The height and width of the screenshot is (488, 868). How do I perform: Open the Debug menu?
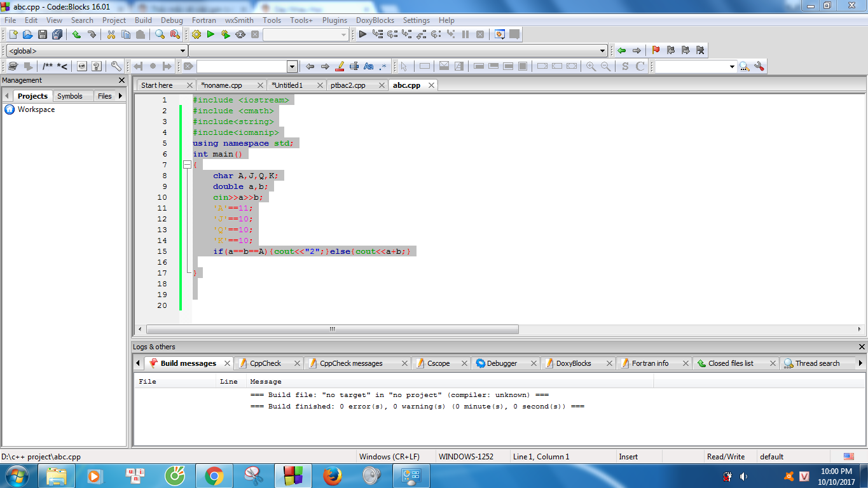pos(172,20)
